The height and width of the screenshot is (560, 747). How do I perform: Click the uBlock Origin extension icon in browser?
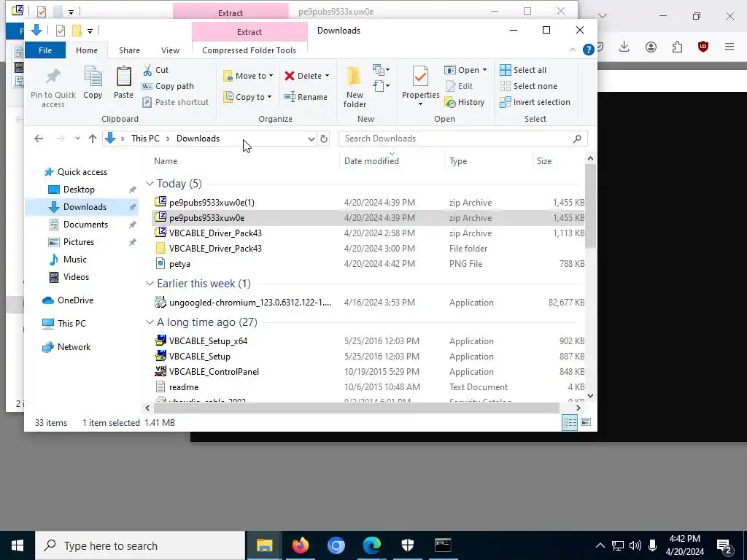pos(703,47)
